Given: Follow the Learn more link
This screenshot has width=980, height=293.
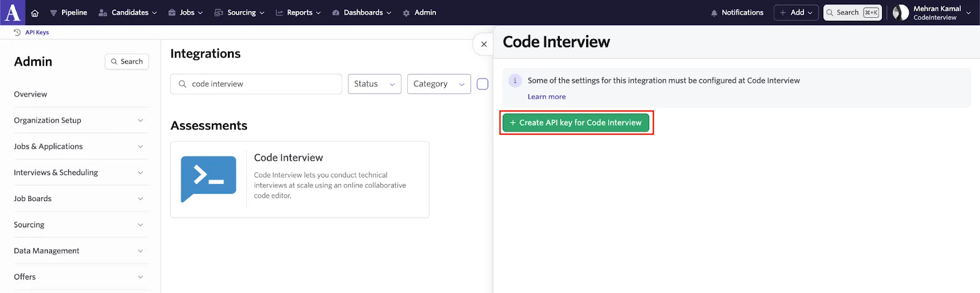Looking at the screenshot, I should point(547,97).
